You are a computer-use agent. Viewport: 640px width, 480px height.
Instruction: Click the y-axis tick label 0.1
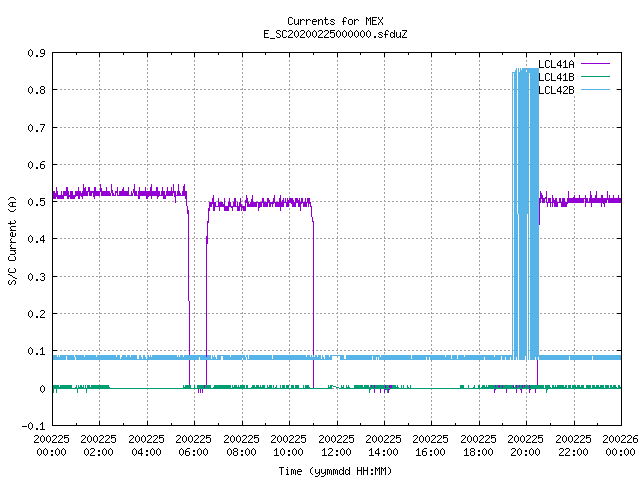tap(36, 351)
